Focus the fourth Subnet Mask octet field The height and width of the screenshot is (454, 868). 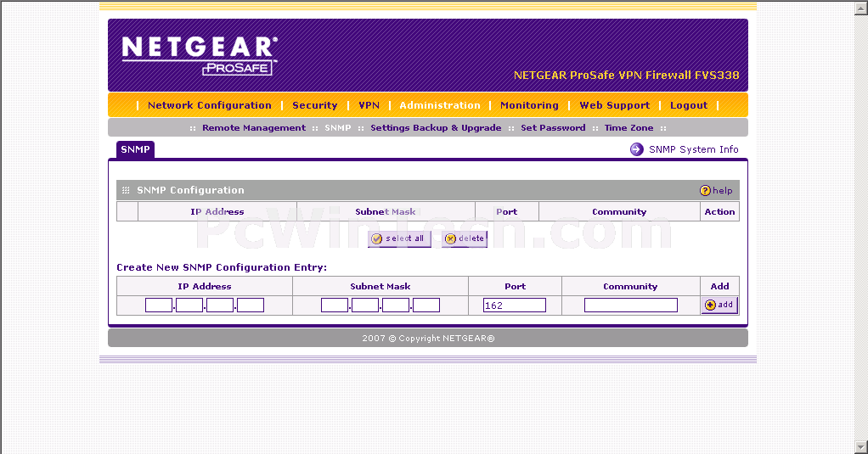[426, 305]
